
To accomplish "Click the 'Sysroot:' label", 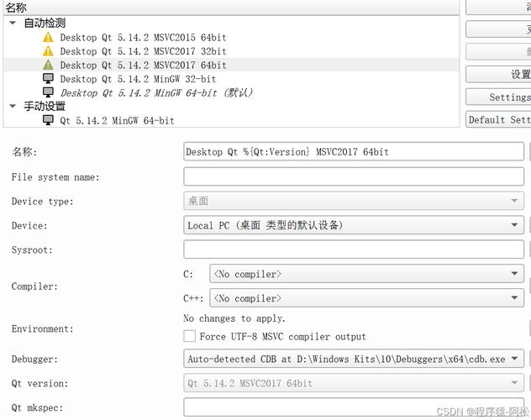I will (x=32, y=249).
